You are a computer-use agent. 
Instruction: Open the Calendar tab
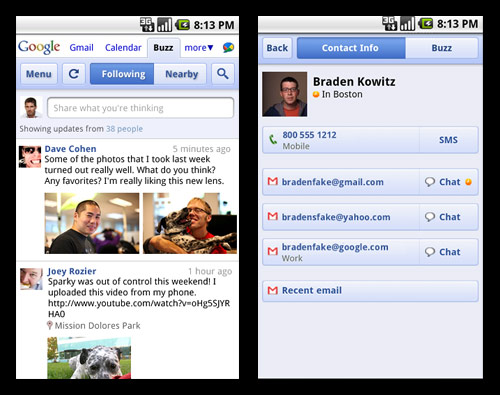[x=123, y=48]
